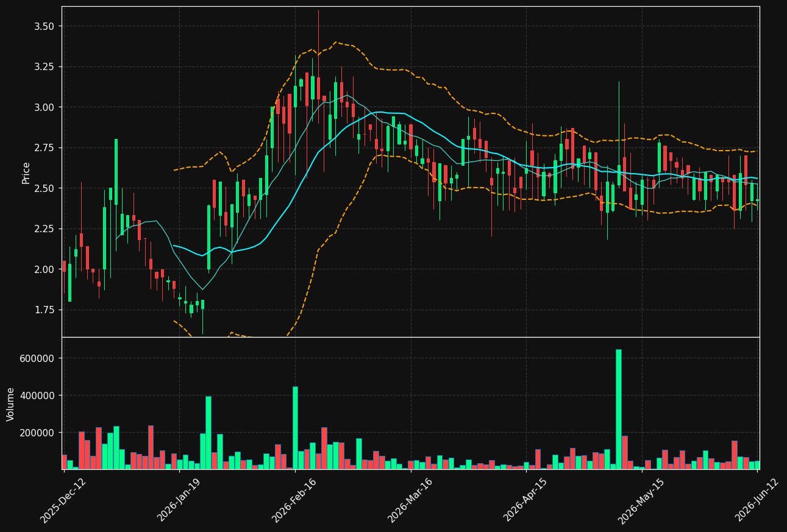The height and width of the screenshot is (532, 787).
Task: Click the tall green candle reaching 2.80 in December
Action: [116, 171]
